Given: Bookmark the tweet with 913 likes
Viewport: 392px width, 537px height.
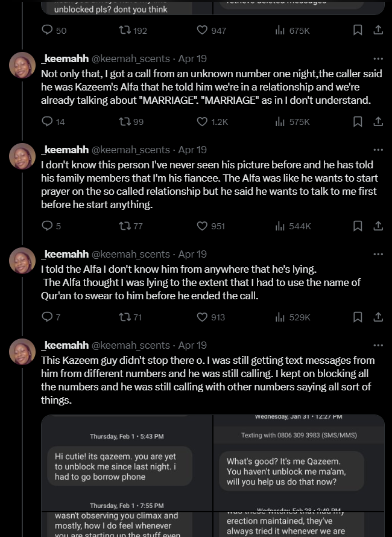Looking at the screenshot, I should (358, 317).
